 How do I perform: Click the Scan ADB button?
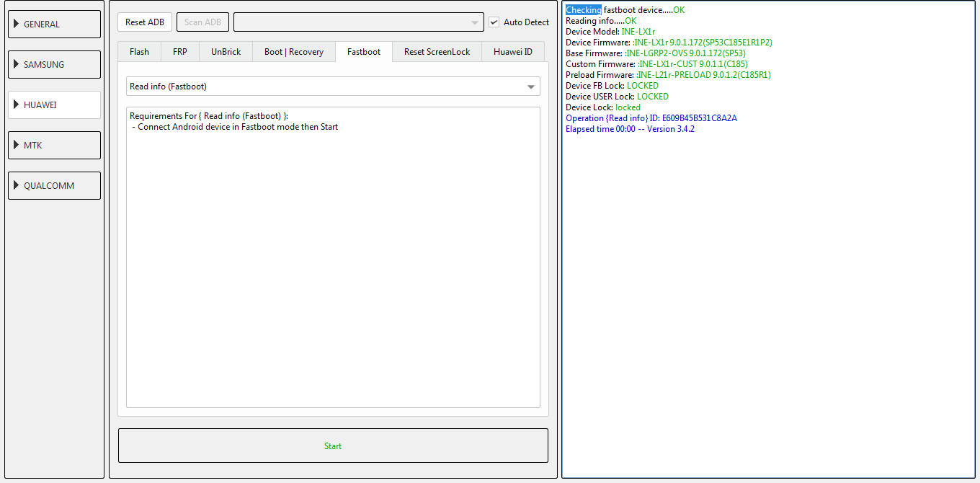coord(202,22)
